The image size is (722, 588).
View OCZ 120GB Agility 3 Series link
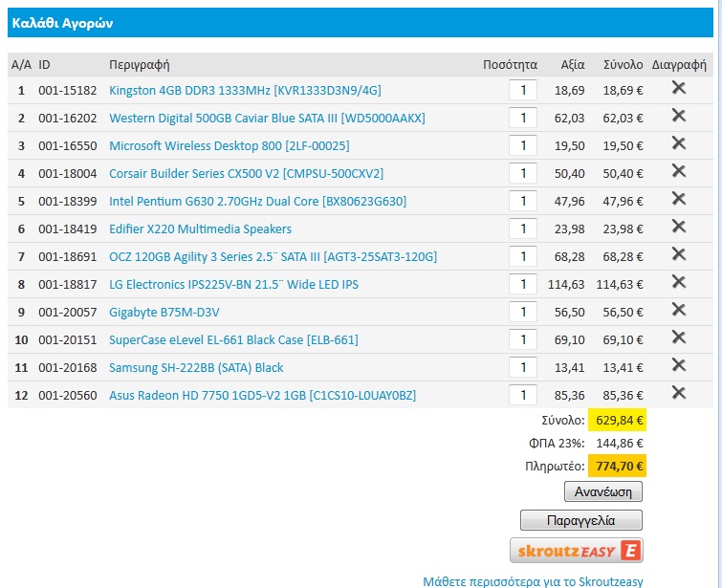pos(273,256)
